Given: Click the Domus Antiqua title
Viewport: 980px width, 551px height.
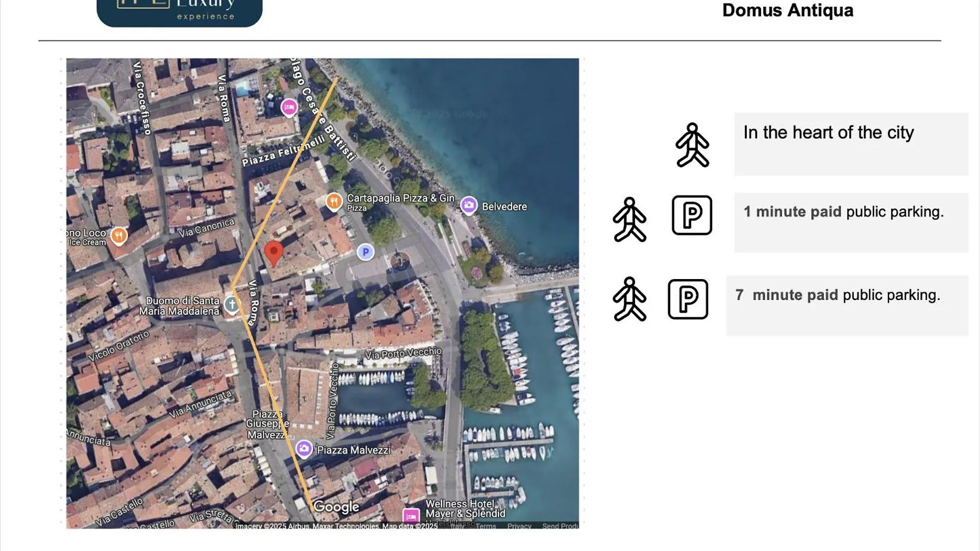Looking at the screenshot, I should (788, 10).
